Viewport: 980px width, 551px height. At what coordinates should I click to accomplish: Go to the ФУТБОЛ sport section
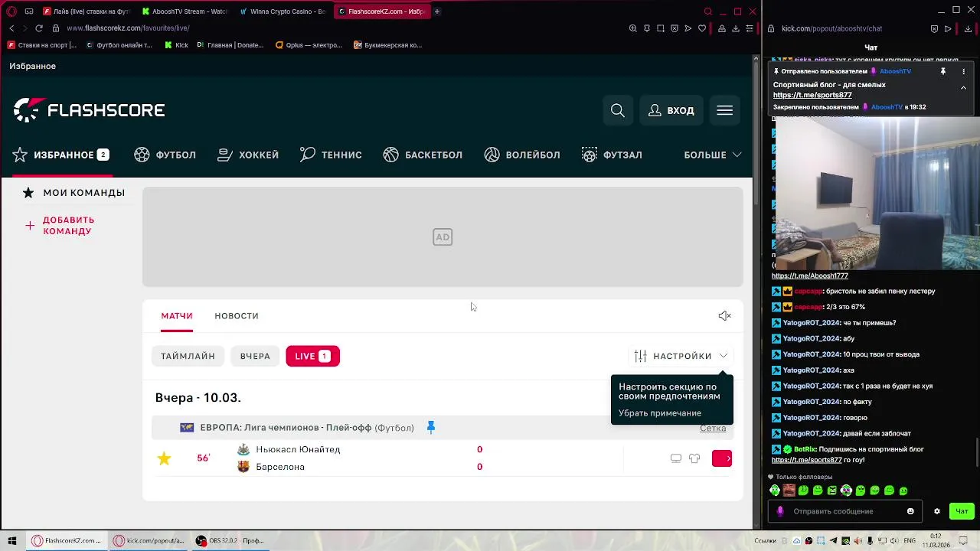(165, 155)
